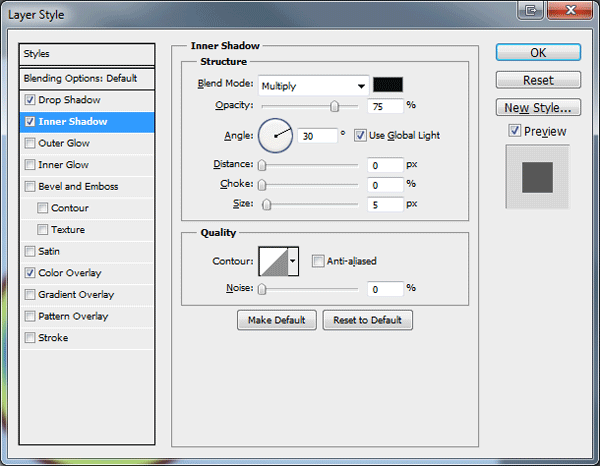
Task: Select the Styles list header
Action: coord(87,54)
